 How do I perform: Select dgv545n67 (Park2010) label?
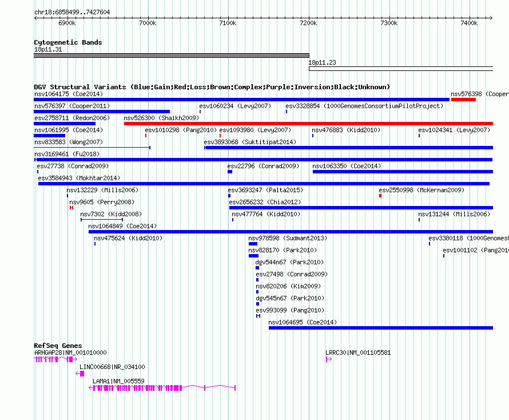tap(290, 298)
